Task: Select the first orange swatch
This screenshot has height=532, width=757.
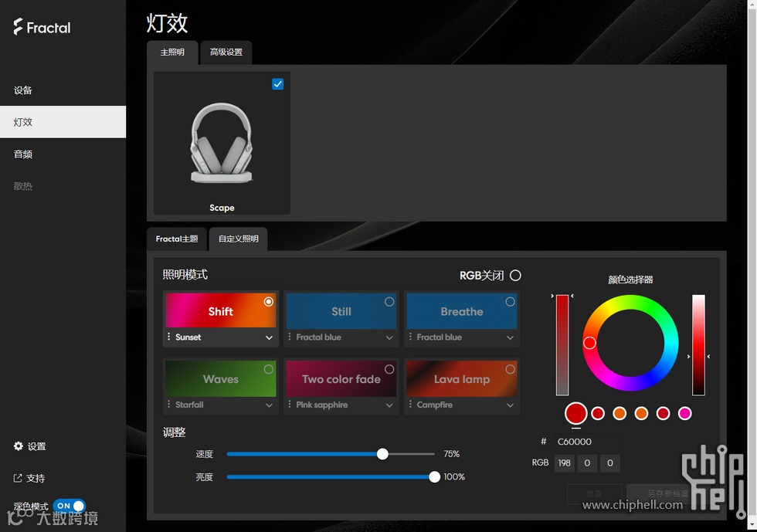Action: point(620,413)
